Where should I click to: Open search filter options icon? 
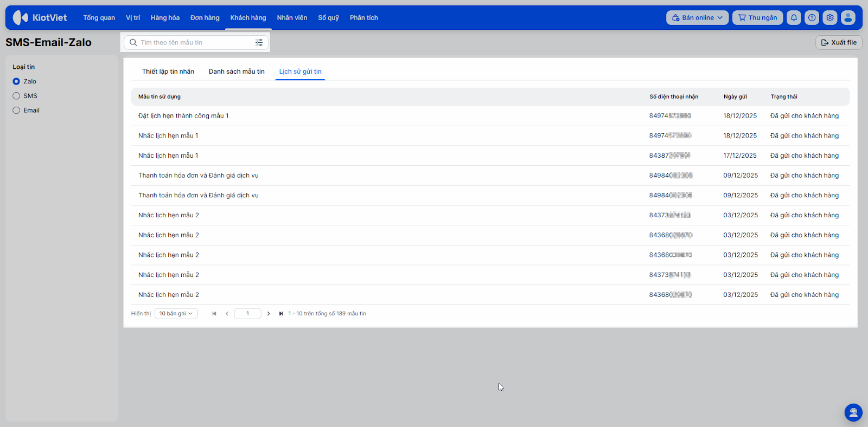click(x=259, y=42)
